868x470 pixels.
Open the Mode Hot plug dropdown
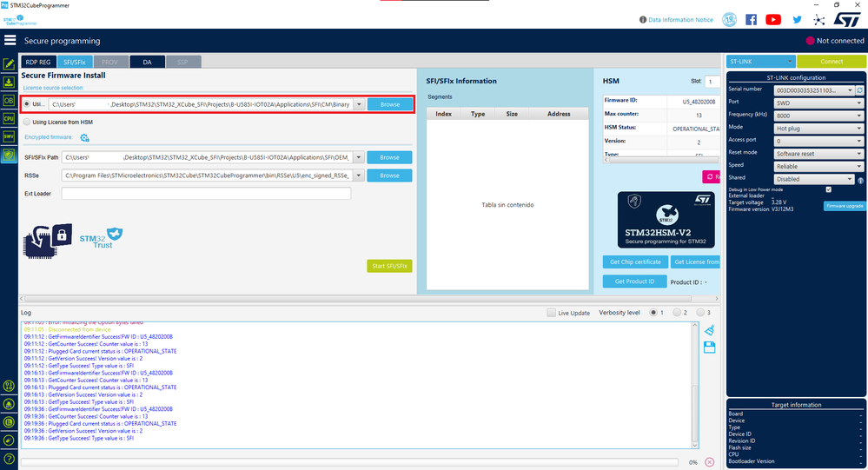coord(818,129)
